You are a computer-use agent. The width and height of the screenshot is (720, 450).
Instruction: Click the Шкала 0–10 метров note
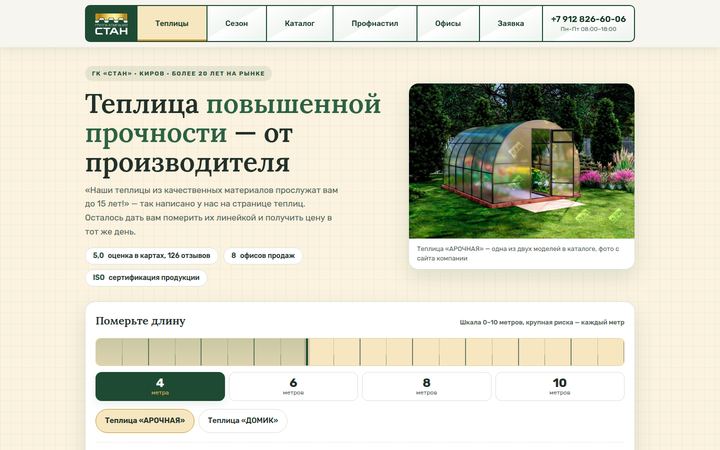click(542, 322)
